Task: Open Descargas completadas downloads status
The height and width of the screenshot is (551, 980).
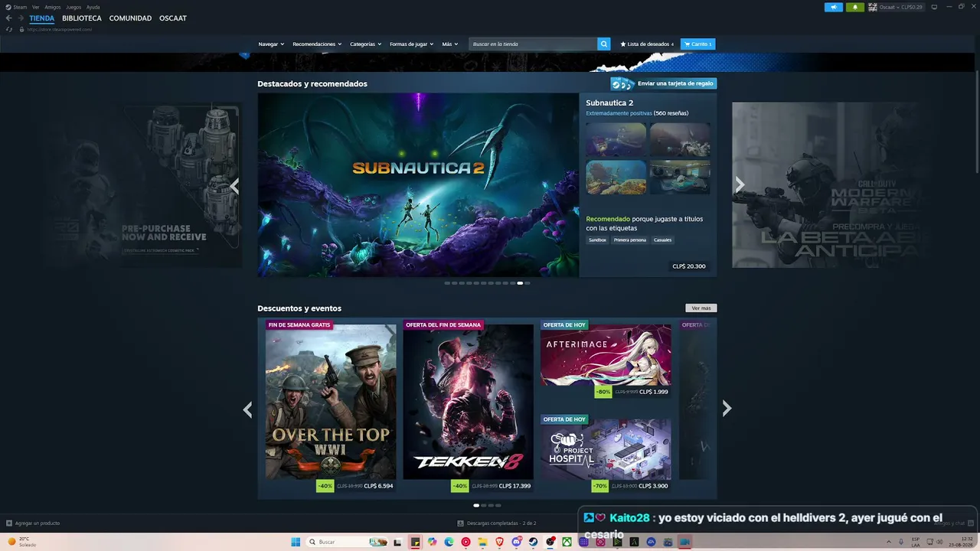Action: [497, 523]
